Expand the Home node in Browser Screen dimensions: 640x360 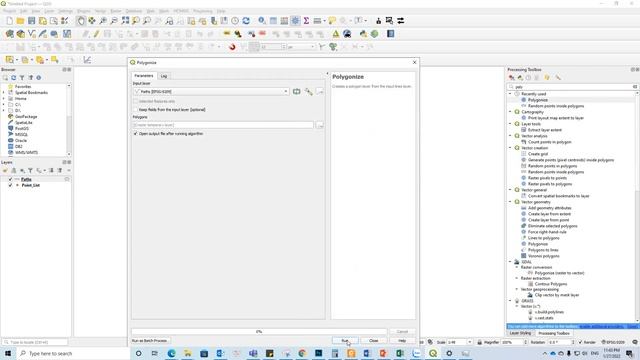(x=4, y=98)
